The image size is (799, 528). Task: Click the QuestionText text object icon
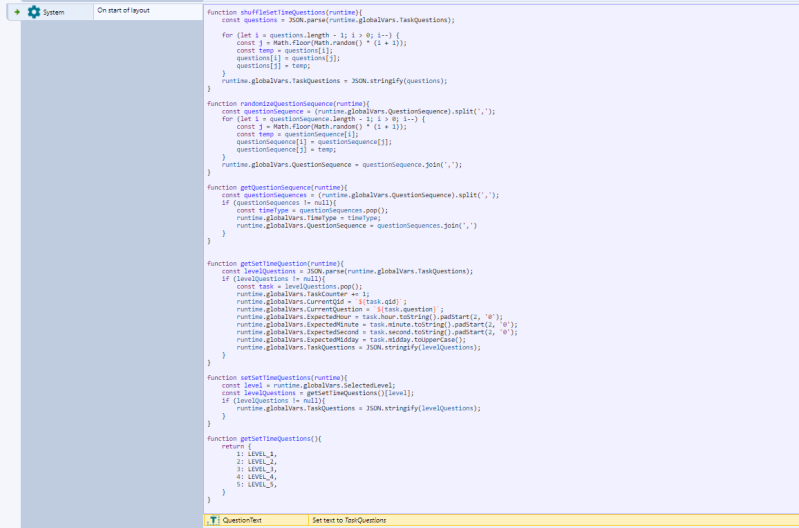point(214,520)
